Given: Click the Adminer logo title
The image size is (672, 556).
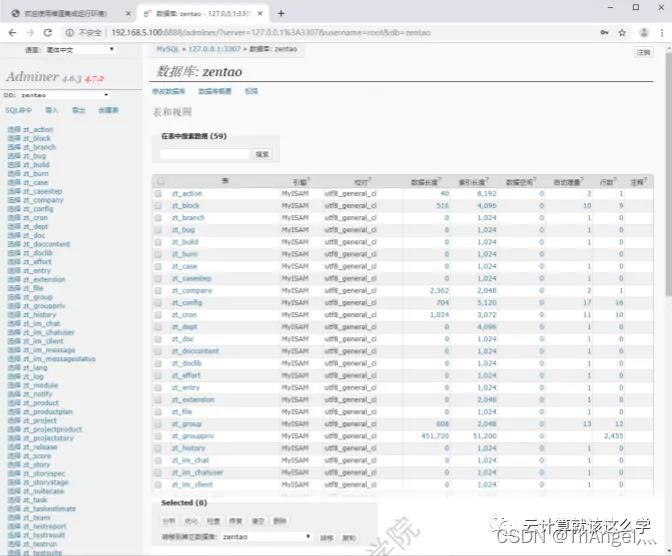Looking at the screenshot, I should (33, 77).
